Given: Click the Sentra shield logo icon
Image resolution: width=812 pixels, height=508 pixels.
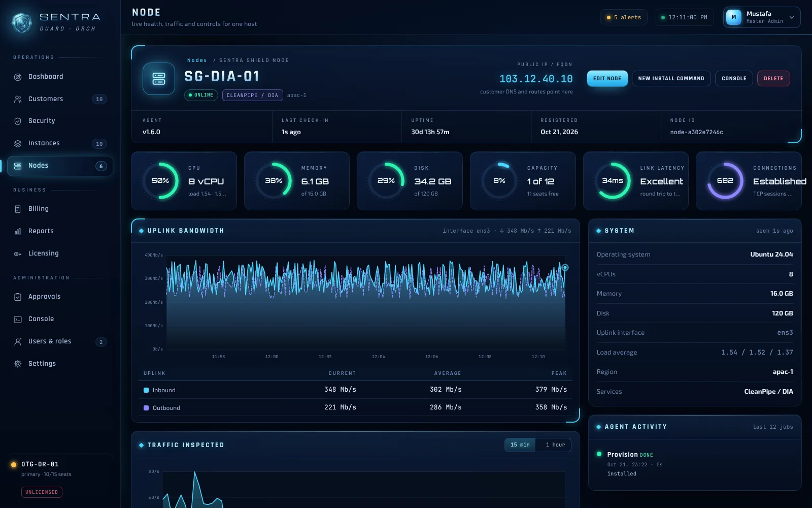Looking at the screenshot, I should pos(22,22).
